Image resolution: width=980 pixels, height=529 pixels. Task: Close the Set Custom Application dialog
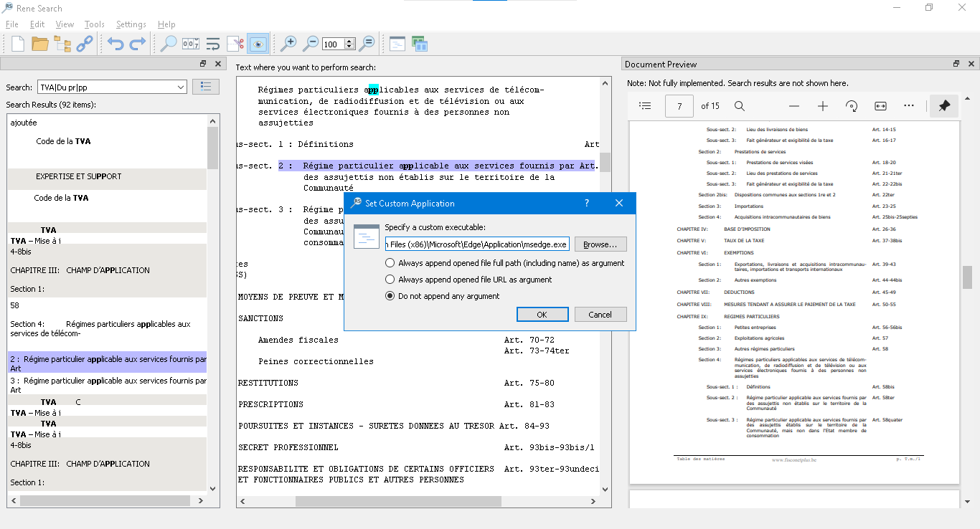(x=619, y=203)
